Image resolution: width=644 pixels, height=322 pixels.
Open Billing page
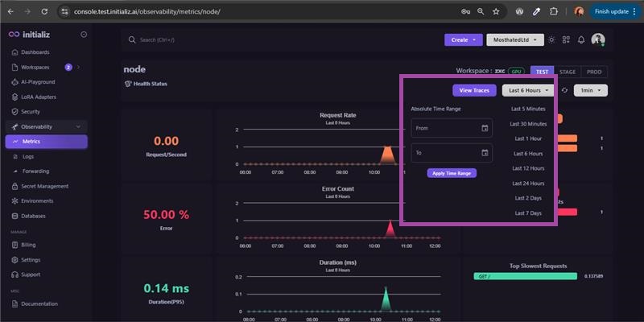[x=28, y=245]
